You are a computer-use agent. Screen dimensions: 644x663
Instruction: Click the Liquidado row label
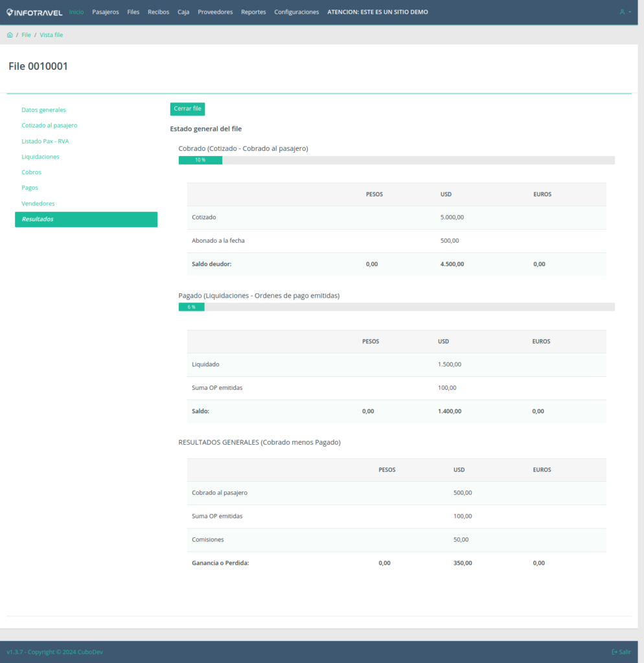tap(205, 365)
